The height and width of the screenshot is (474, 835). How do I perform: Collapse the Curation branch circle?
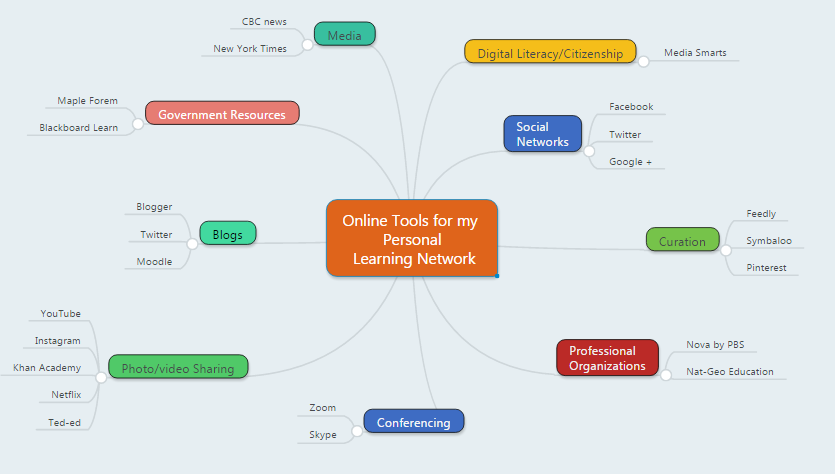[726, 250]
